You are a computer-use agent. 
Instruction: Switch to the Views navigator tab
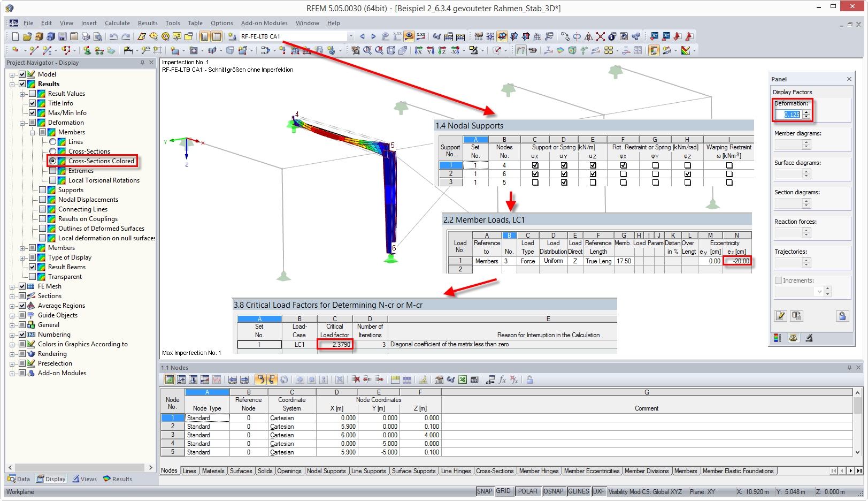(85, 479)
